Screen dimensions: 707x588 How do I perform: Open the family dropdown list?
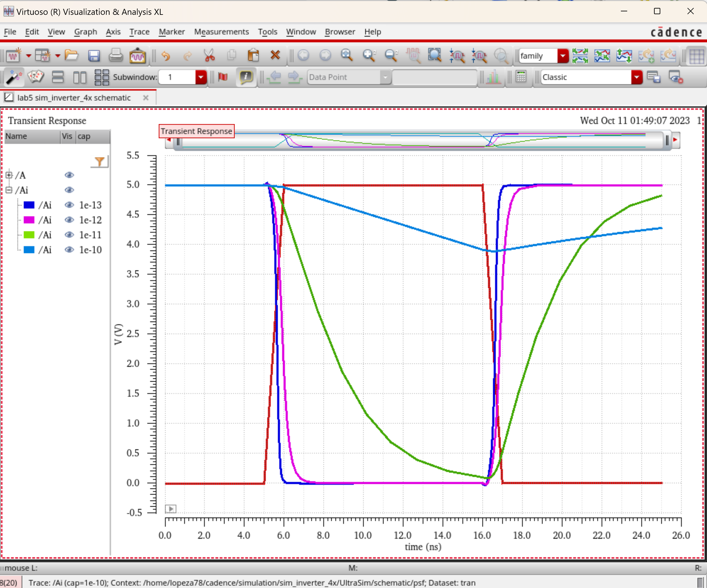(563, 56)
